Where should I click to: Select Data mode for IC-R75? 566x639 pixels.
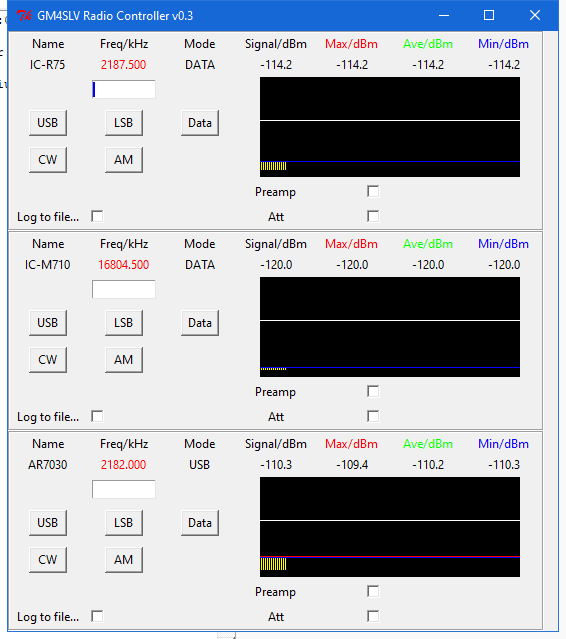click(x=200, y=123)
